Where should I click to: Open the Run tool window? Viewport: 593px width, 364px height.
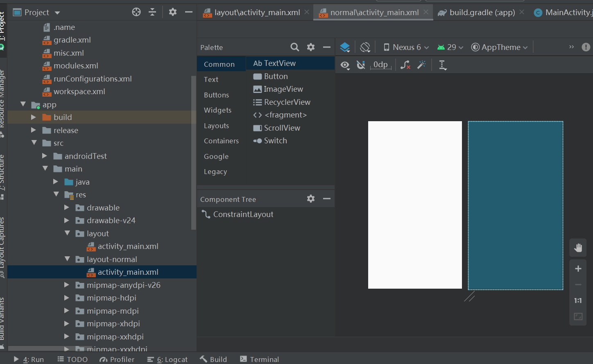pos(29,359)
